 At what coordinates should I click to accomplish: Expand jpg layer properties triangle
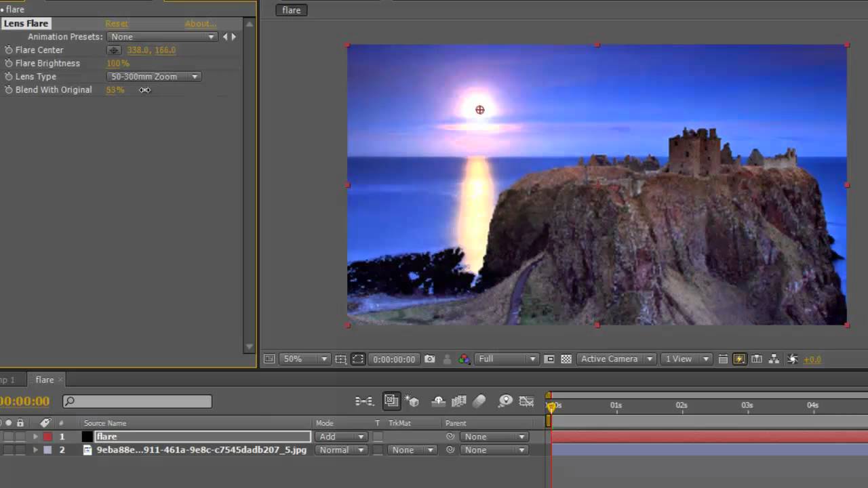click(35, 450)
